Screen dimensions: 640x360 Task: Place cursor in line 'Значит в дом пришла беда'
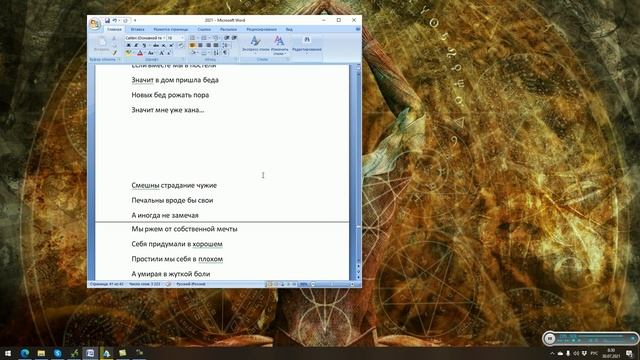[175, 80]
